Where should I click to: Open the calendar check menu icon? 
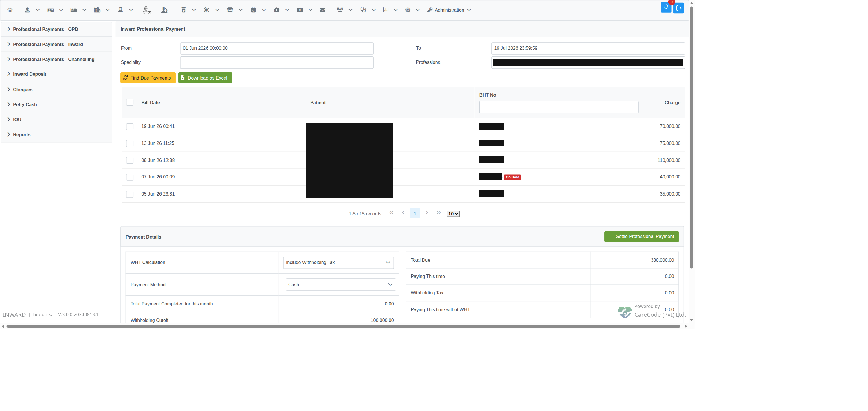(x=253, y=10)
